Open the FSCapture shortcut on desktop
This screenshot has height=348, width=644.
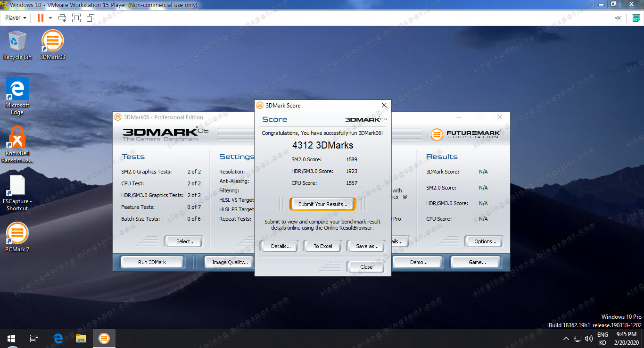[17, 193]
